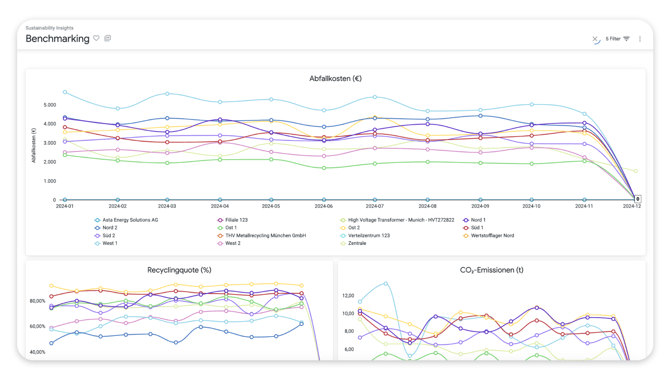Click the copy icon beside Benchmarking title

pyautogui.click(x=108, y=38)
